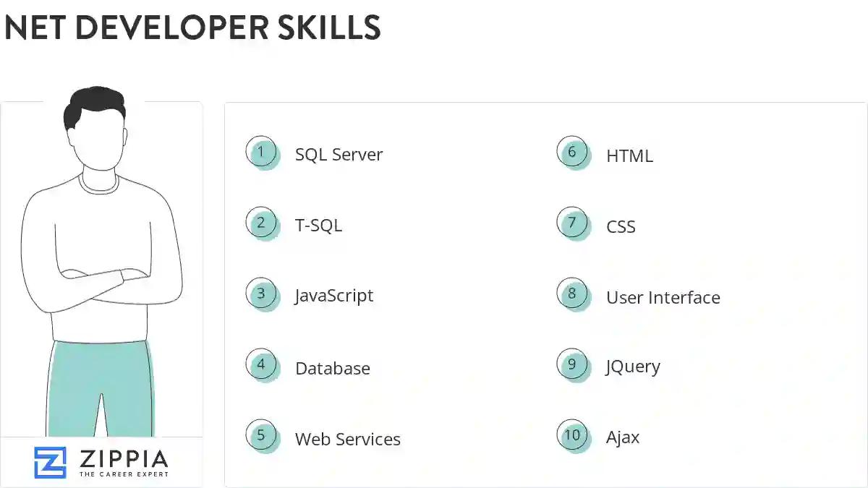Click the numbered circle 3 beside JavaScript
The image size is (868, 488).
tap(261, 294)
